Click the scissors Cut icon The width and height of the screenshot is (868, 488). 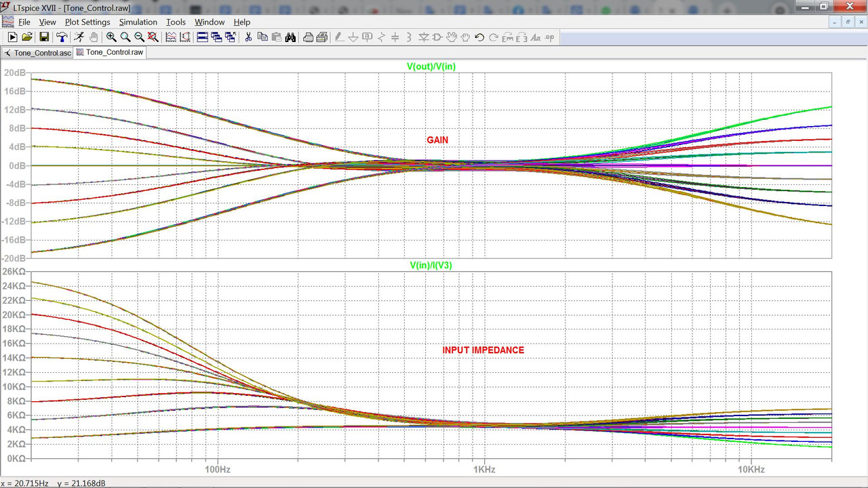click(248, 37)
